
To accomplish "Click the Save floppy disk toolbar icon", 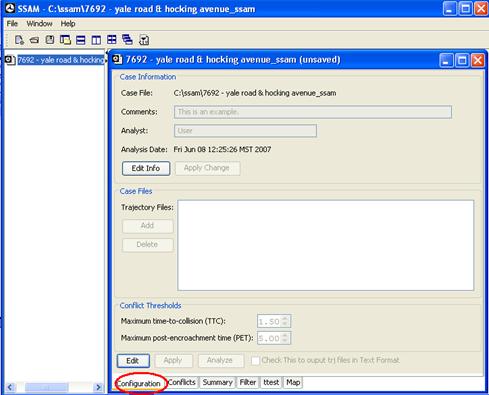I will 50,40.
